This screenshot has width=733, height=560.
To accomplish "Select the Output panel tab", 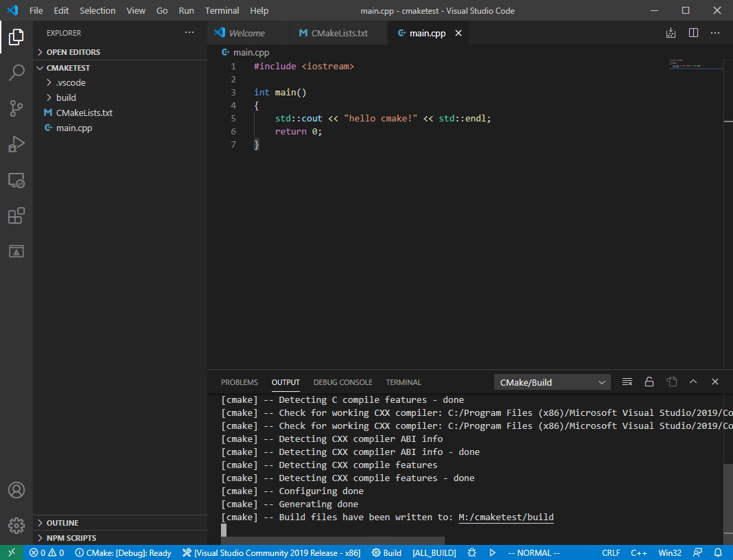I will 286,382.
